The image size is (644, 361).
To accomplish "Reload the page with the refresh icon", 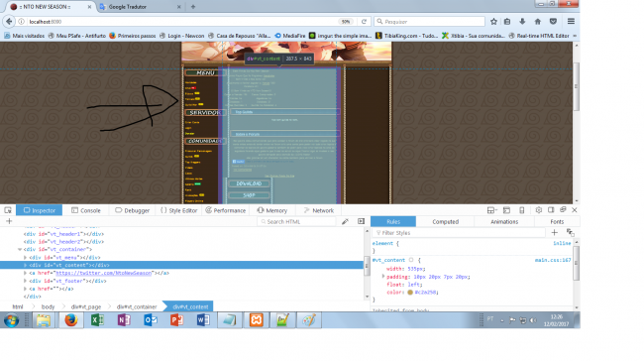I will click(x=364, y=22).
